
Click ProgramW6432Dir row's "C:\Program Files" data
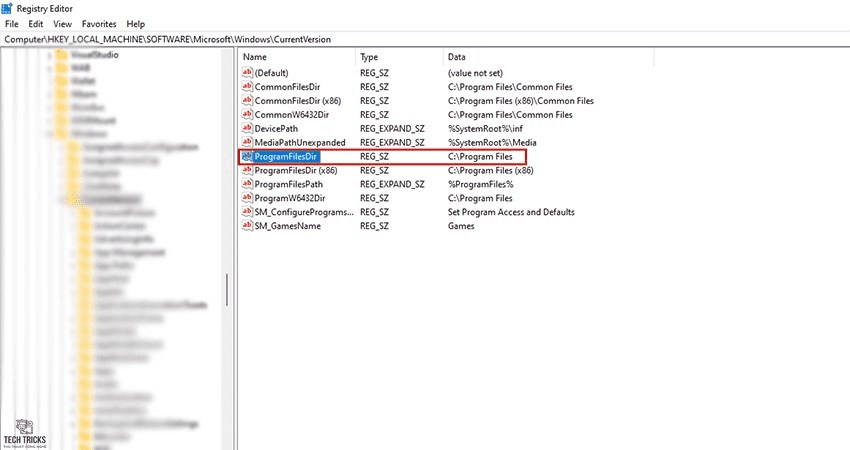click(x=480, y=198)
